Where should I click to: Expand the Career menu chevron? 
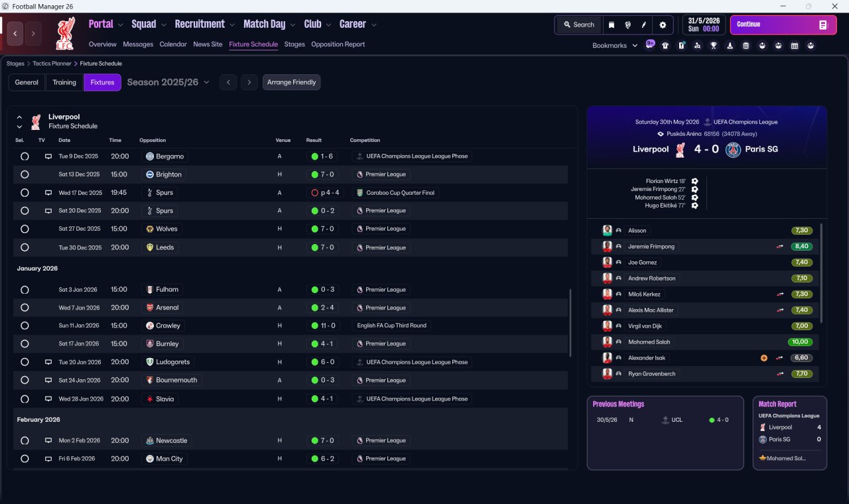click(x=374, y=25)
